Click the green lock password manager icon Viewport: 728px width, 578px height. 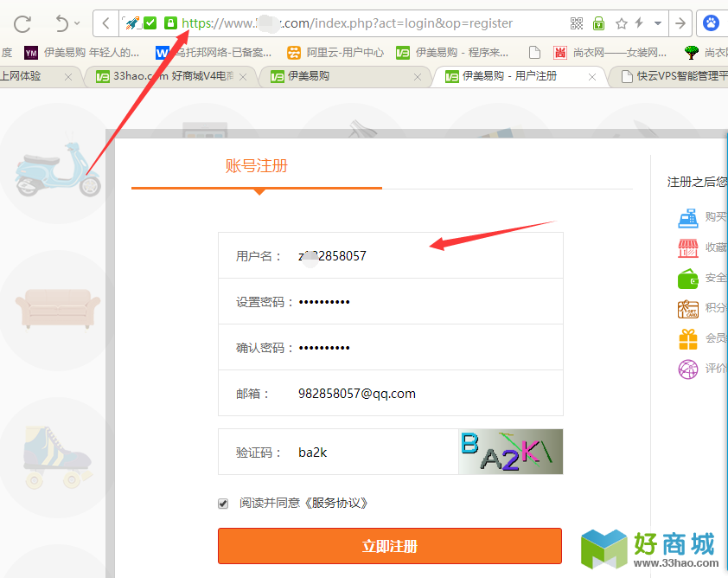(x=598, y=23)
